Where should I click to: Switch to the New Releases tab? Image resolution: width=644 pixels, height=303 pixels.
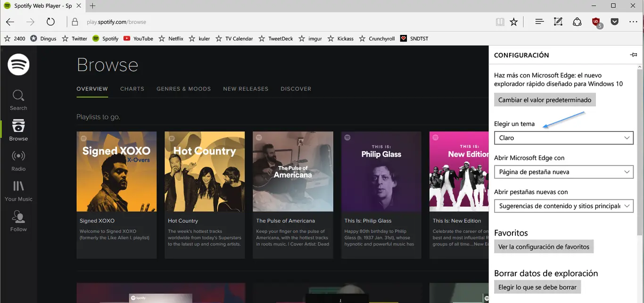[246, 89]
